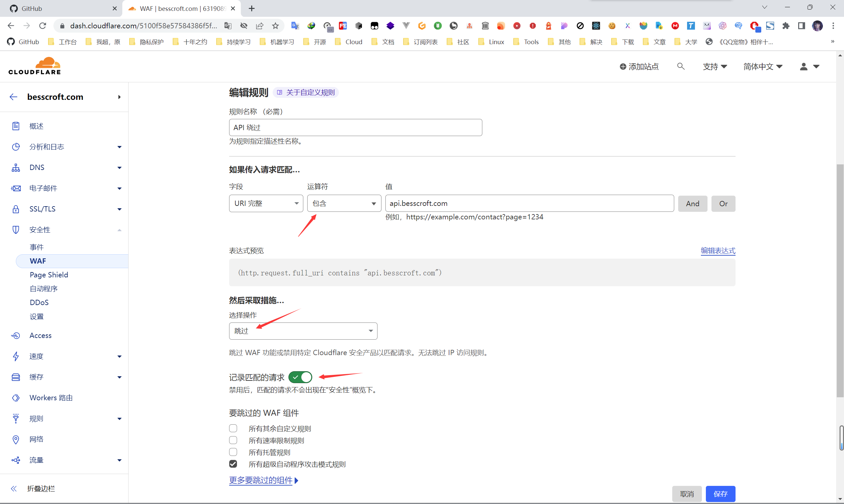Screen dimensions: 844x504
Task: Open a new browser tab
Action: [252, 9]
